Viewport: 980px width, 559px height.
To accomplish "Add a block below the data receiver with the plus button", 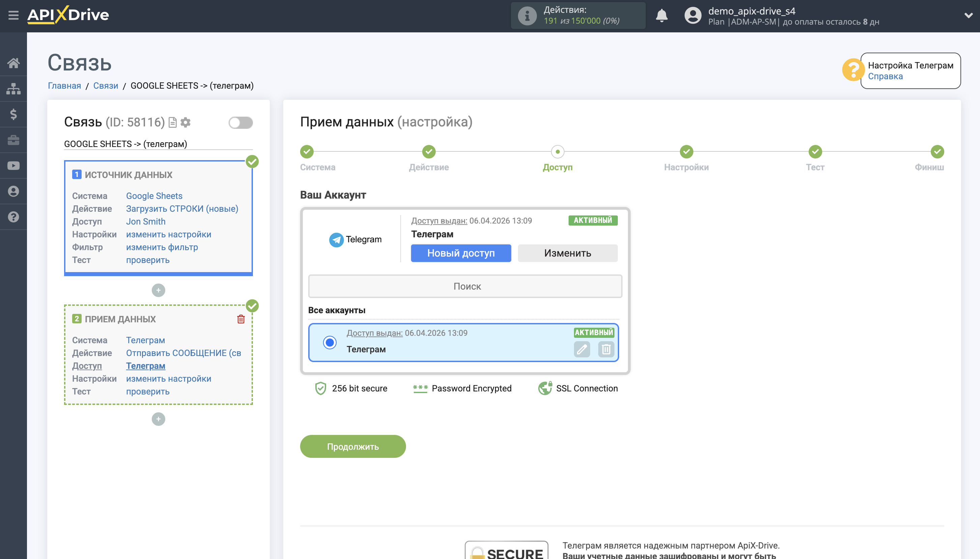I will 158,419.
